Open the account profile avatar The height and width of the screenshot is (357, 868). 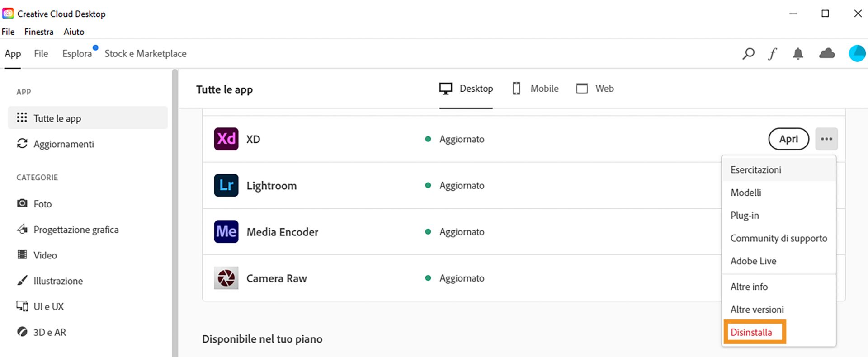857,53
